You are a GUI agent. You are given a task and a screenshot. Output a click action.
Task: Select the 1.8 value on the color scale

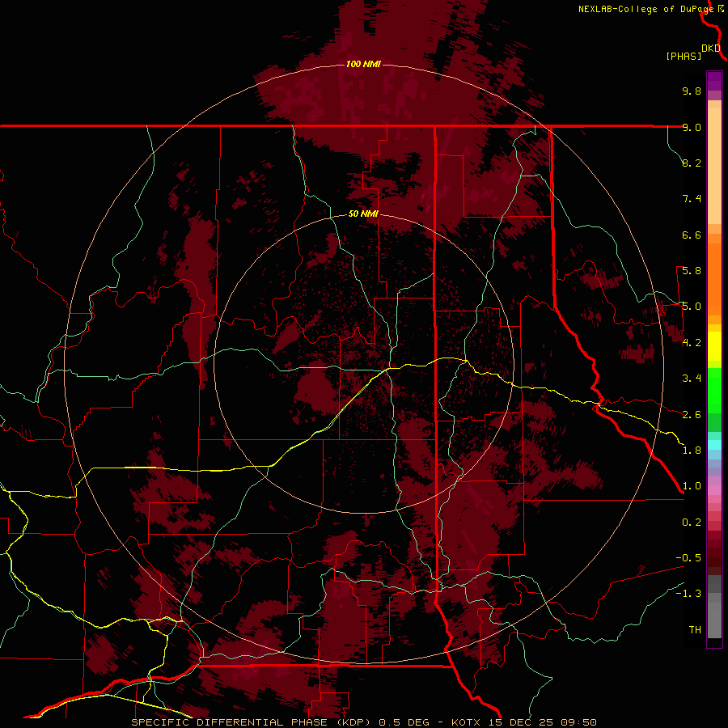(692, 451)
